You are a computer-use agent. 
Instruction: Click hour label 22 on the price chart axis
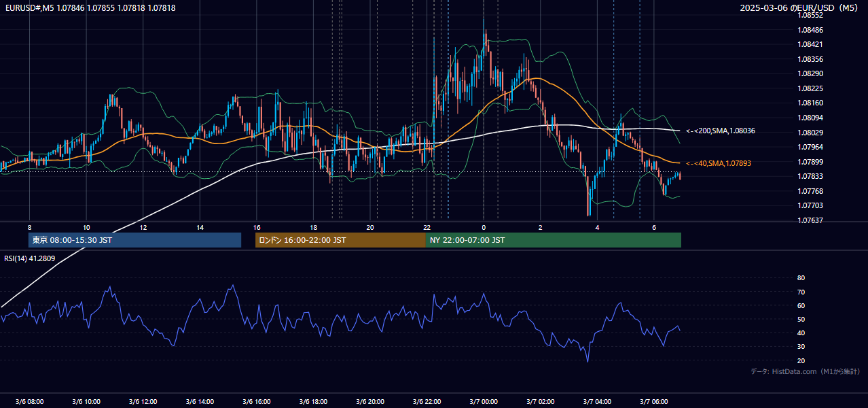click(427, 227)
